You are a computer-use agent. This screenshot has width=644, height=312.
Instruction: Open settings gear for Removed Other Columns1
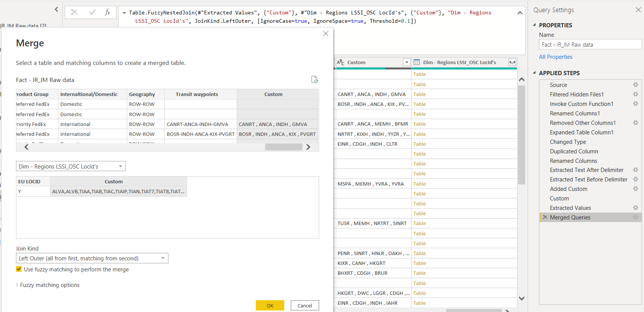[x=636, y=123]
